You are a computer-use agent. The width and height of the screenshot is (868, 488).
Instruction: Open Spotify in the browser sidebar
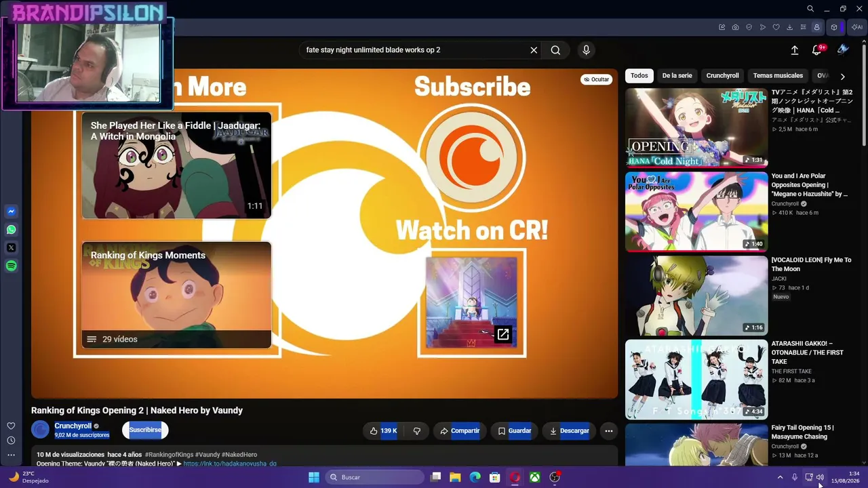[x=11, y=266]
